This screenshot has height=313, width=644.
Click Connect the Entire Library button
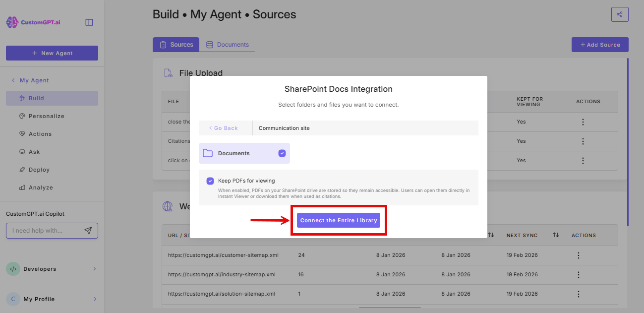[x=339, y=220]
